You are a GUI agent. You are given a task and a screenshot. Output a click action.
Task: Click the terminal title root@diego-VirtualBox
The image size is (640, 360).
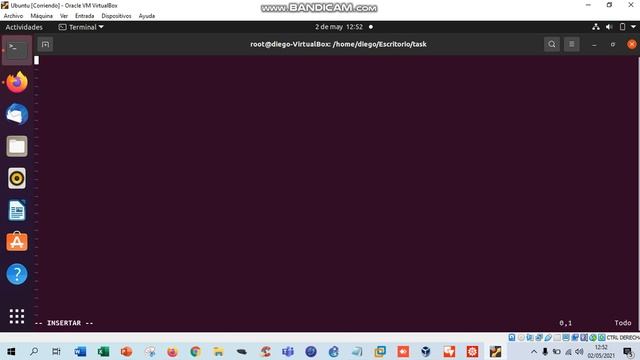pos(338,44)
